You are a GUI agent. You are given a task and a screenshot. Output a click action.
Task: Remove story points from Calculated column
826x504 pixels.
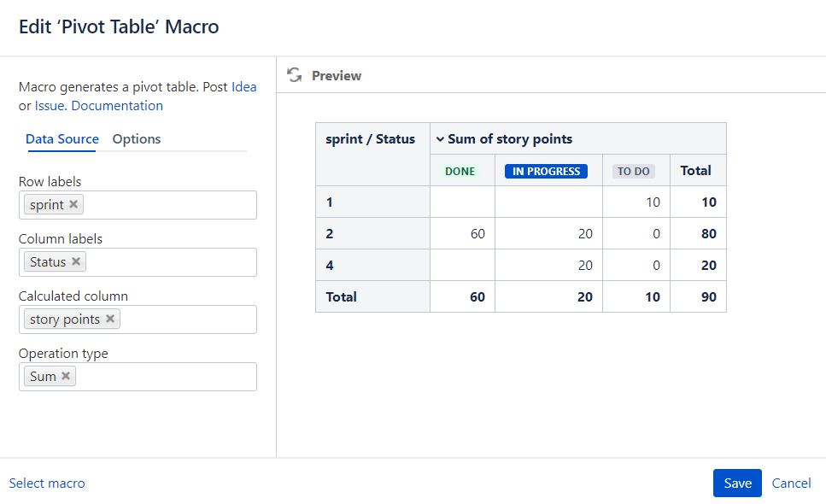tap(110, 319)
